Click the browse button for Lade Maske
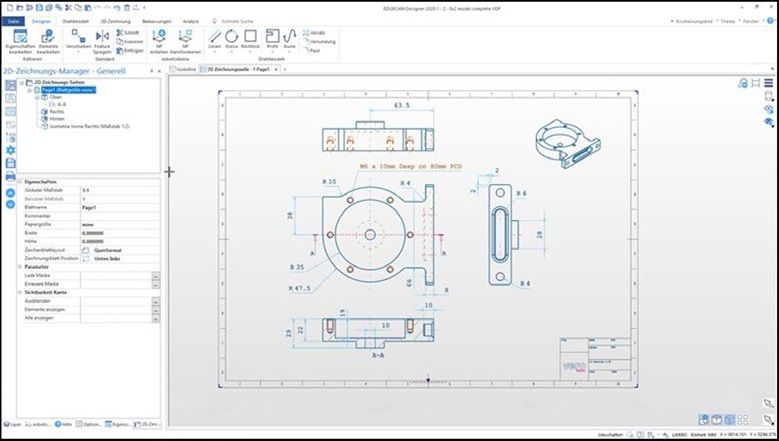 pyautogui.click(x=156, y=276)
